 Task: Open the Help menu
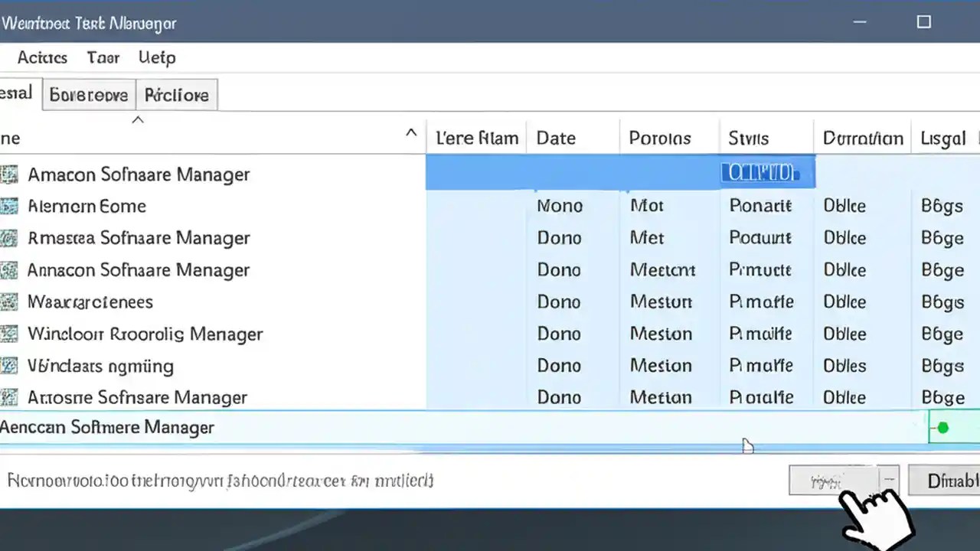point(157,57)
